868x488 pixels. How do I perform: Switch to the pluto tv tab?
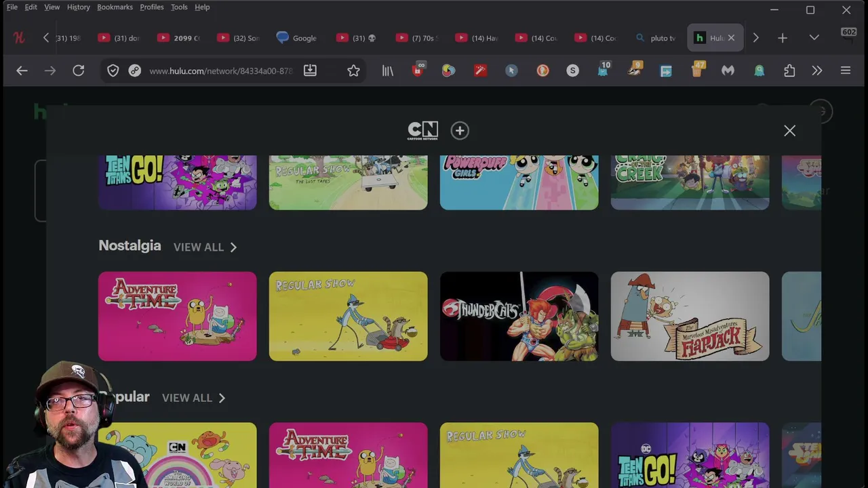[x=656, y=38]
